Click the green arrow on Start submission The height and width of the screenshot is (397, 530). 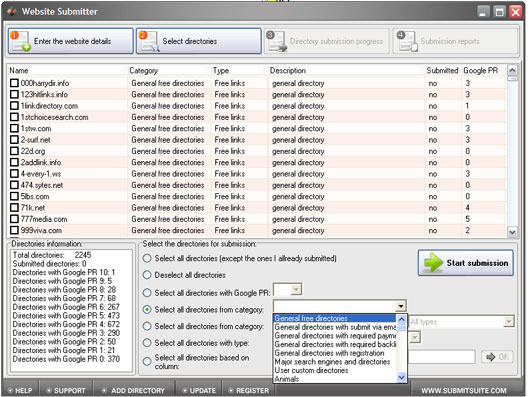(x=434, y=263)
